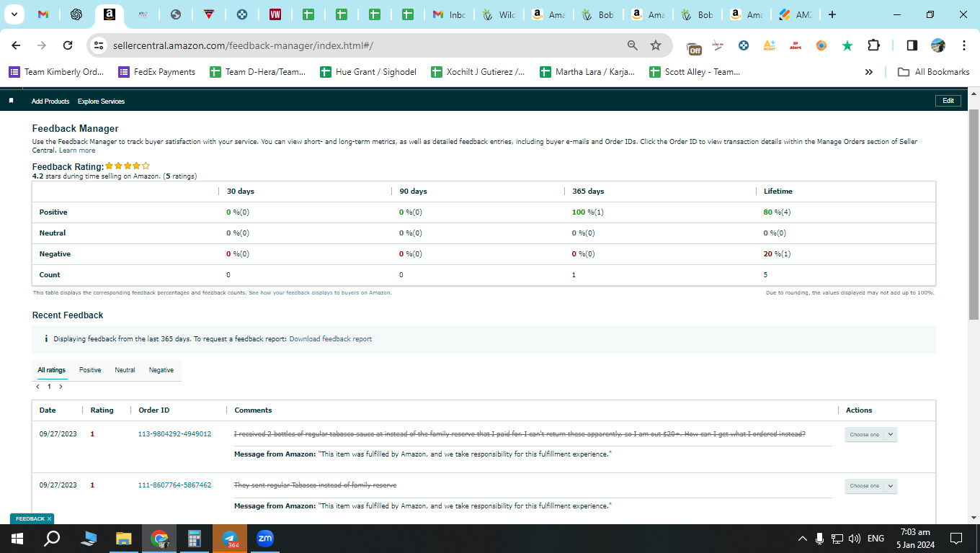The image size is (980, 553).
Task: Open the Windows notification center
Action: tap(956, 539)
